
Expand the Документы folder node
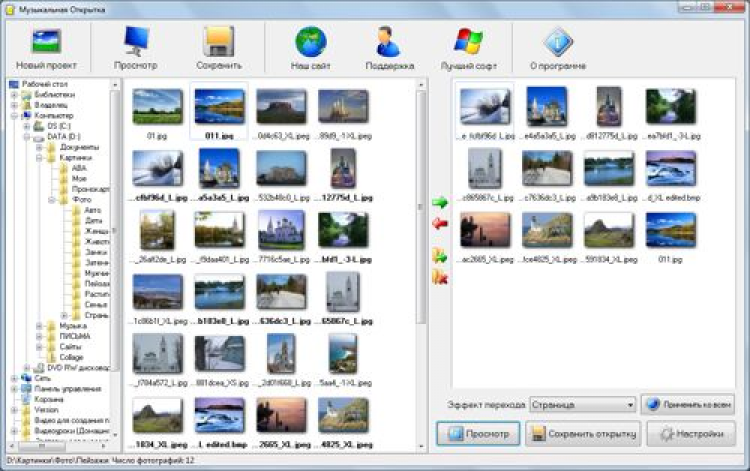click(39, 148)
